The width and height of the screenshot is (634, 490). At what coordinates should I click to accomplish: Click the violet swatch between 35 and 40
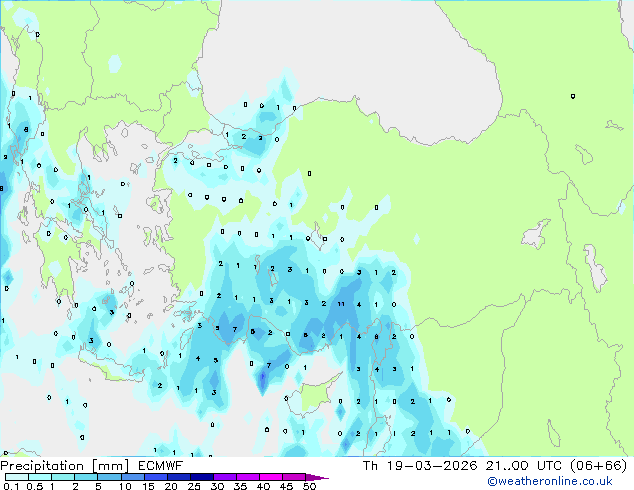click(x=247, y=477)
